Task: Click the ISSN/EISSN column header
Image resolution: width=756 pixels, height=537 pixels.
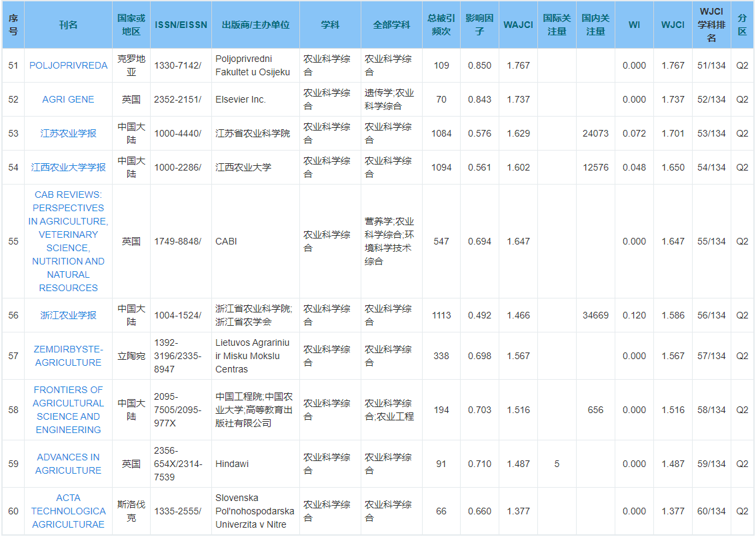Action: pos(181,25)
